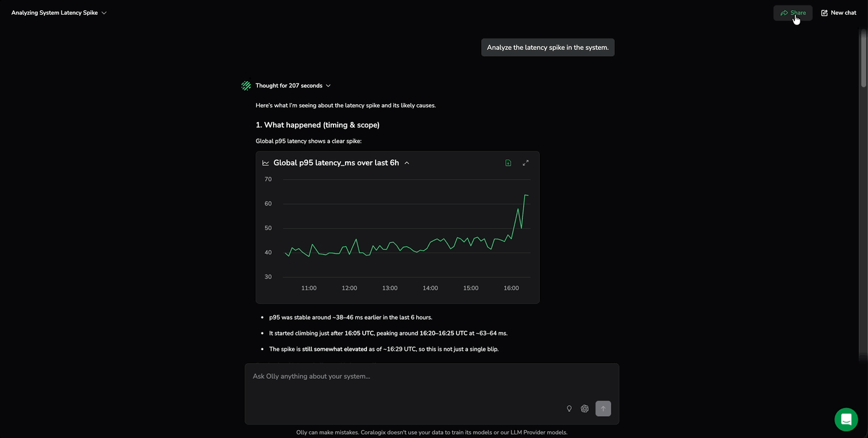Click the Share arrow icon

784,13
